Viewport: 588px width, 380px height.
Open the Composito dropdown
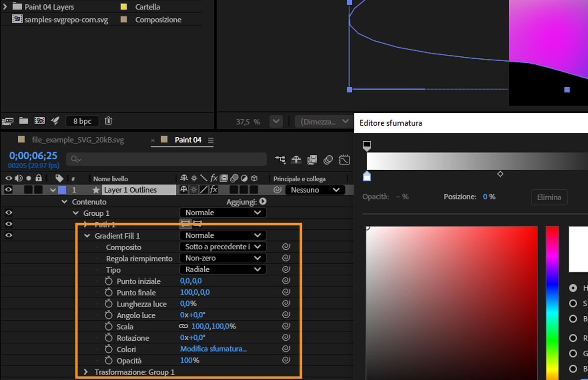pos(223,247)
